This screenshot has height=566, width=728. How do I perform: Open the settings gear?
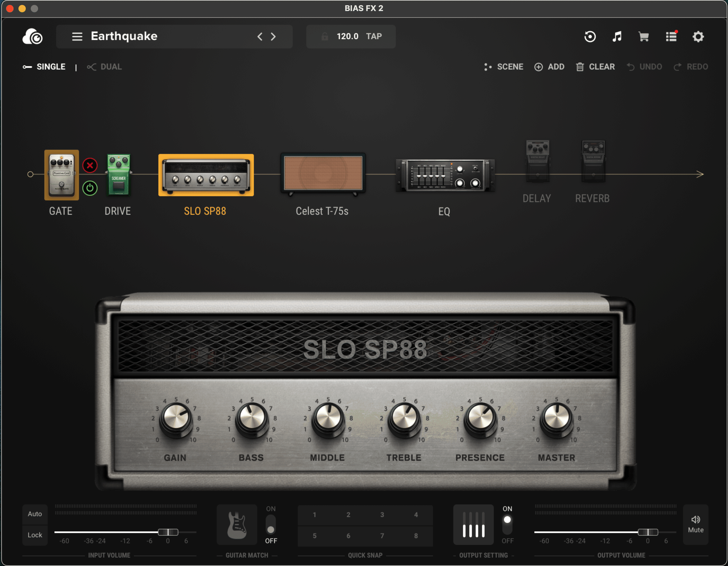(698, 37)
